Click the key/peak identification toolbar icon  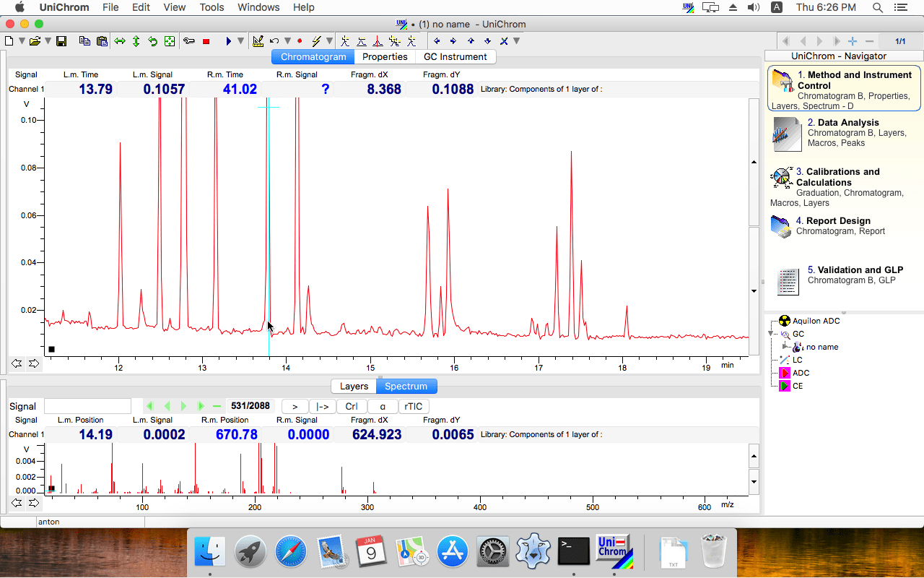(189, 41)
